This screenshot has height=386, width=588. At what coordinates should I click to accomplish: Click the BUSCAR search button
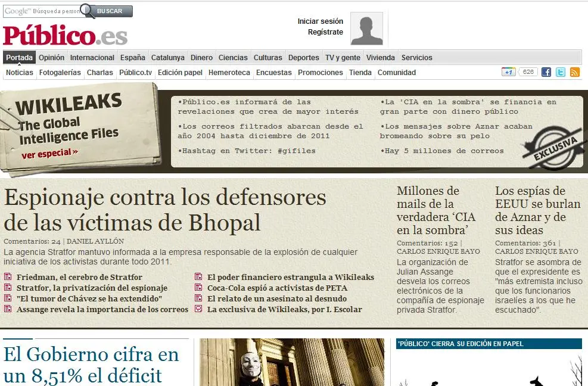pyautogui.click(x=110, y=11)
